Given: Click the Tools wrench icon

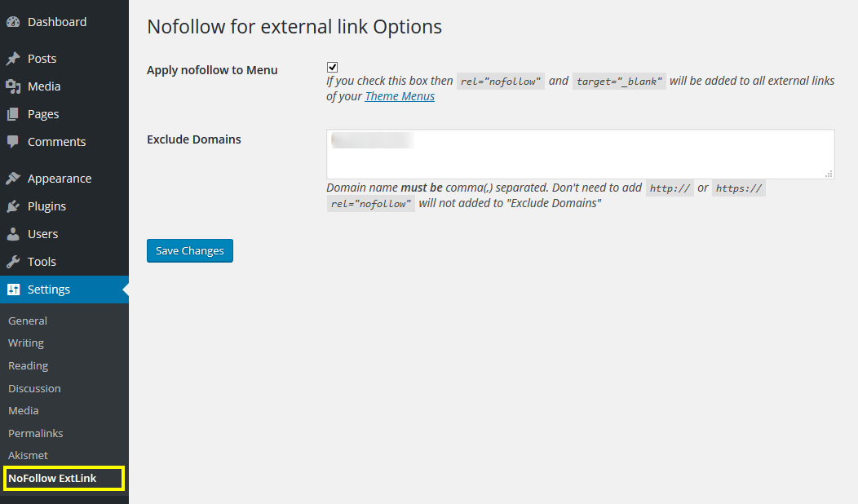Looking at the screenshot, I should click(13, 262).
